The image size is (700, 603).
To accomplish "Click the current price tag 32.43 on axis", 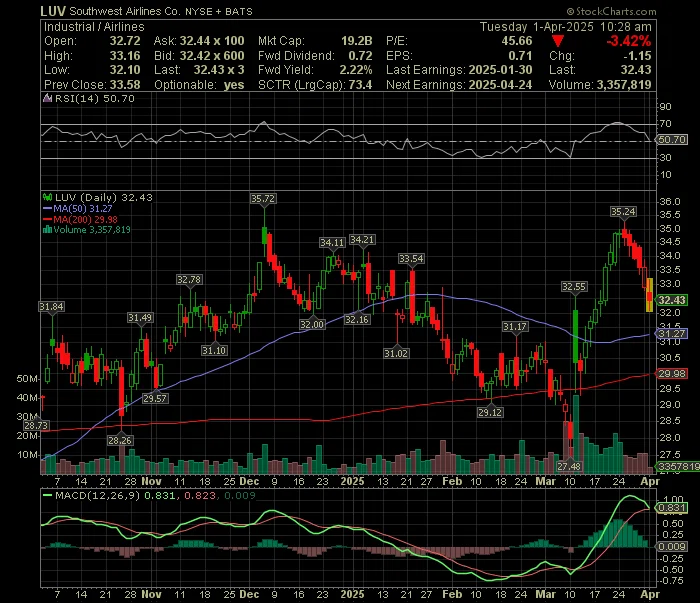I will click(672, 300).
